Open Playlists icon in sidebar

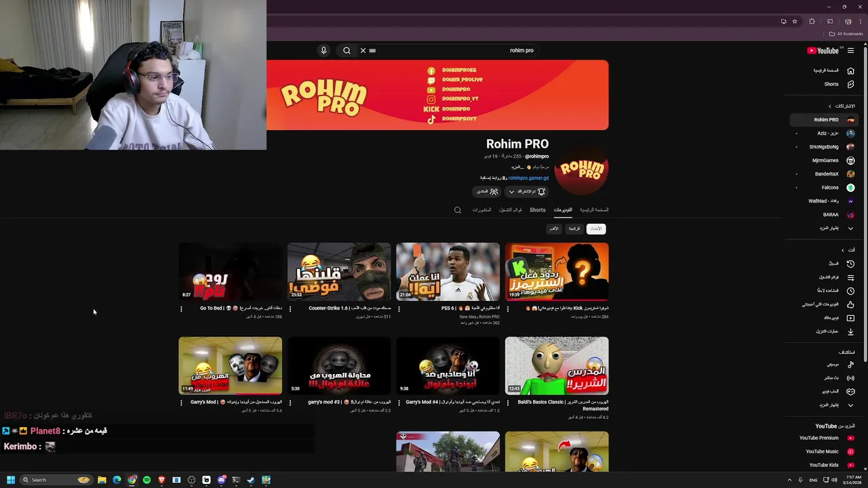pos(850,277)
